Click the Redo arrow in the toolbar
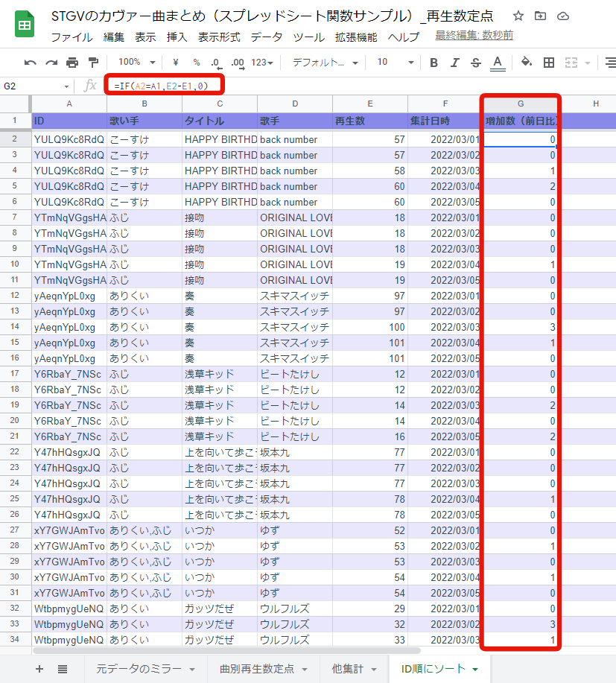This screenshot has height=683, width=616. pyautogui.click(x=51, y=63)
